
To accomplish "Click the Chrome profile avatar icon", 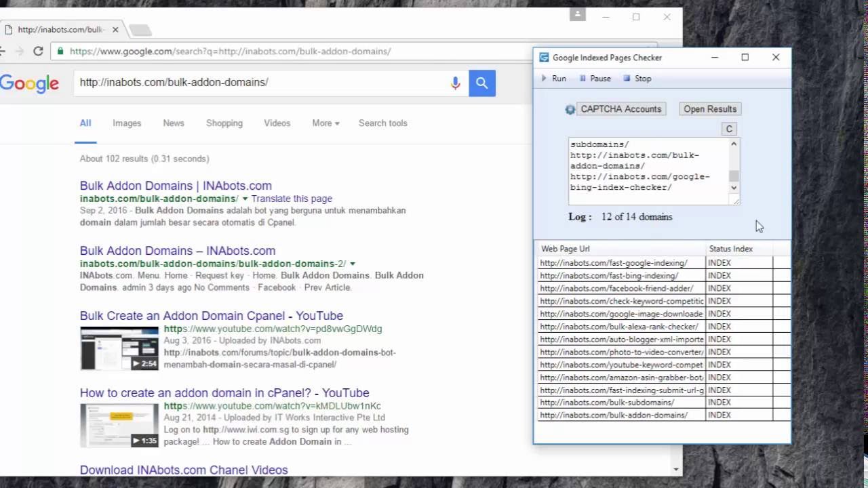I will point(578,14).
